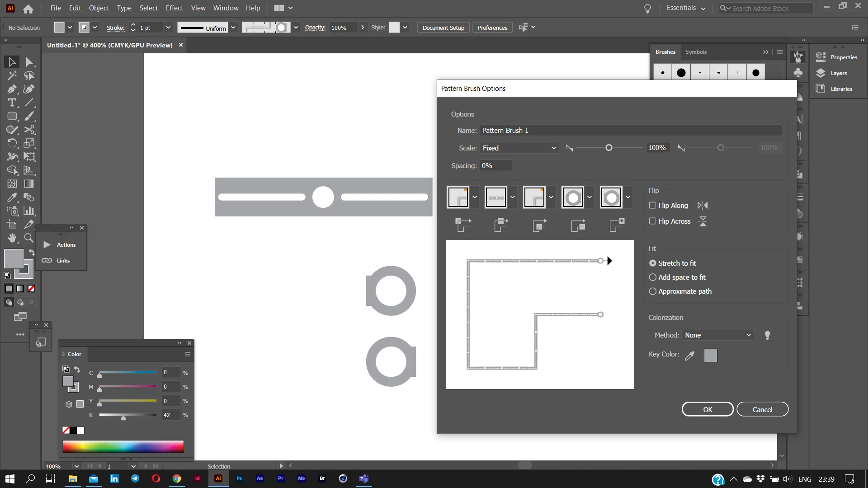
Task: Switch to the Symbols panel tab
Action: tap(696, 52)
